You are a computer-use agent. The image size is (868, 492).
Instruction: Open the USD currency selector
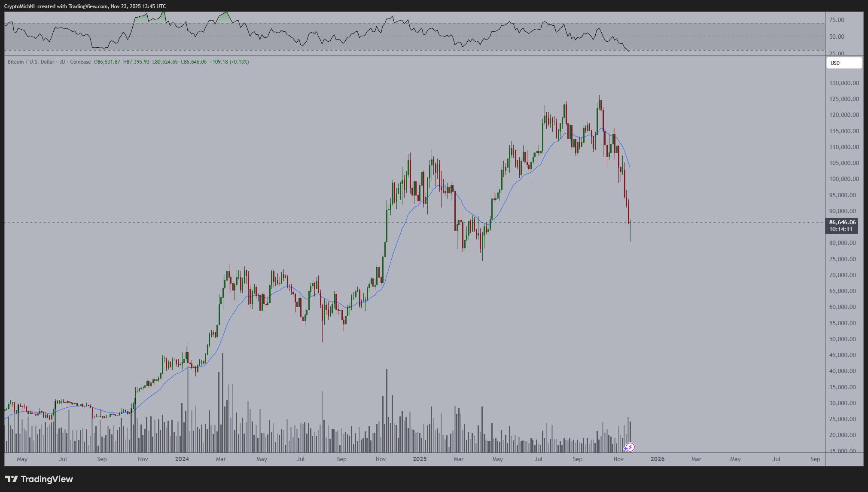pos(843,63)
